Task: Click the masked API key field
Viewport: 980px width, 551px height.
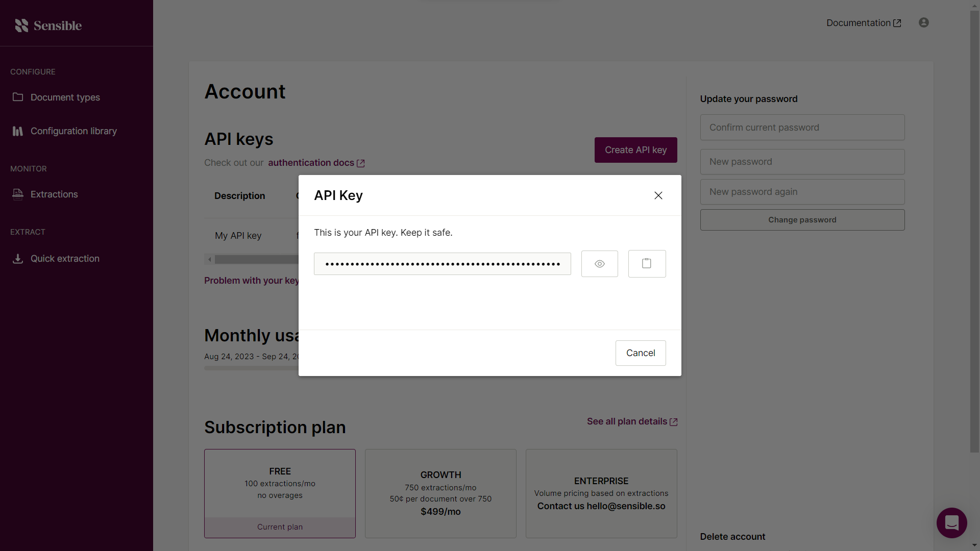Action: coord(442,264)
